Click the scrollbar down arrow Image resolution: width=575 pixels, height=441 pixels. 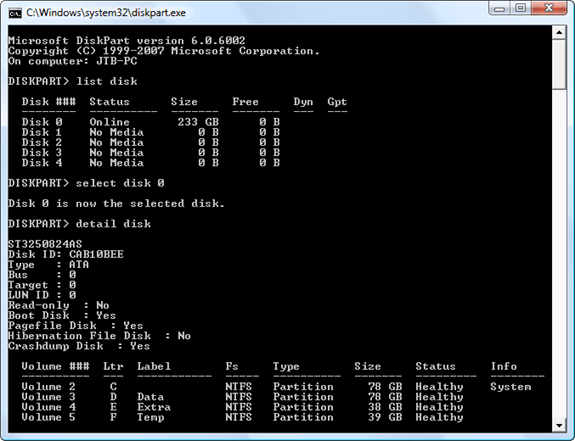pos(559,426)
